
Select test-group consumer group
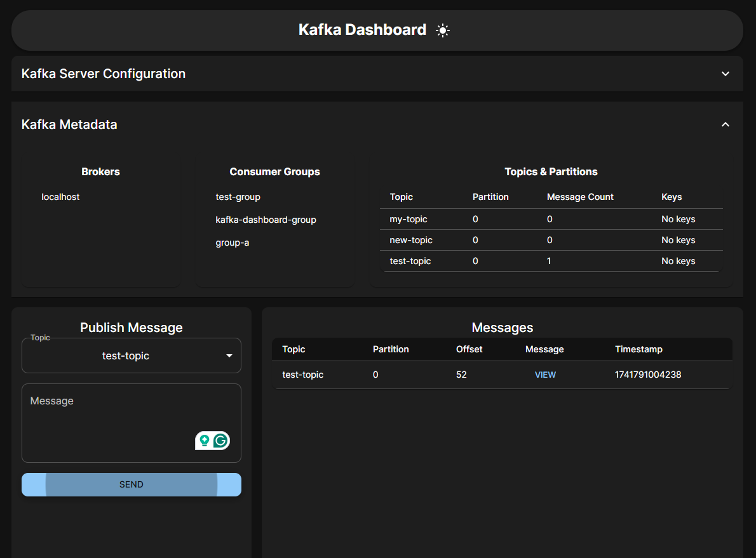(x=238, y=197)
